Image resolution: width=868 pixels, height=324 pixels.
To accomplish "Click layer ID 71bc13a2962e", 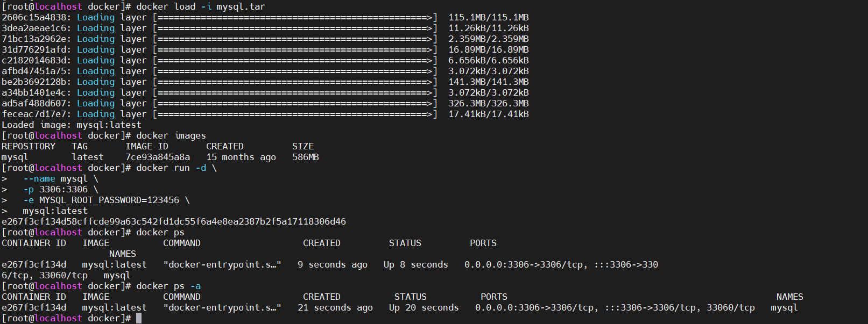I will 34,39.
